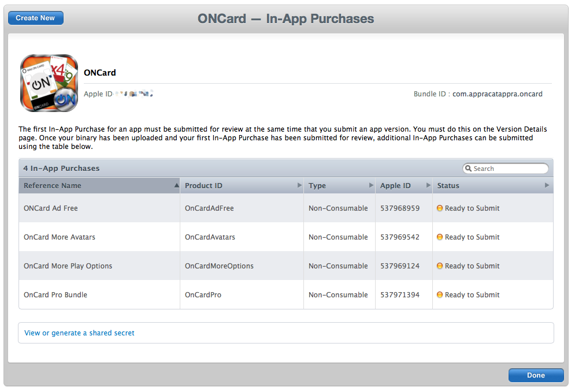Click the status icon for OnCard Pro Bundle

point(440,294)
